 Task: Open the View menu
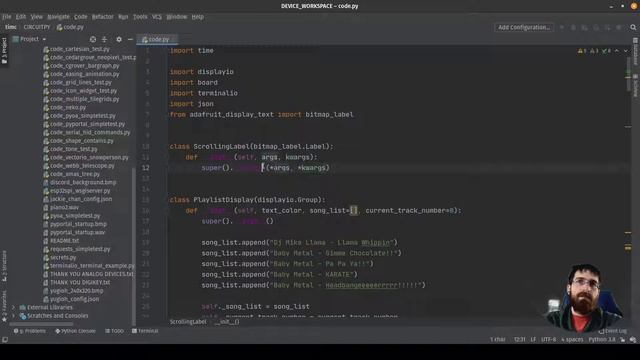37,17
